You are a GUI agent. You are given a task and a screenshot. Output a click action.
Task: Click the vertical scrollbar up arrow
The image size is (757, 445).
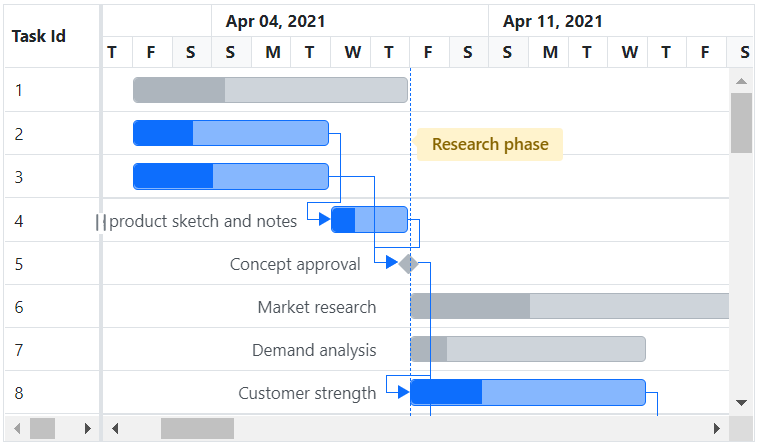pos(741,81)
